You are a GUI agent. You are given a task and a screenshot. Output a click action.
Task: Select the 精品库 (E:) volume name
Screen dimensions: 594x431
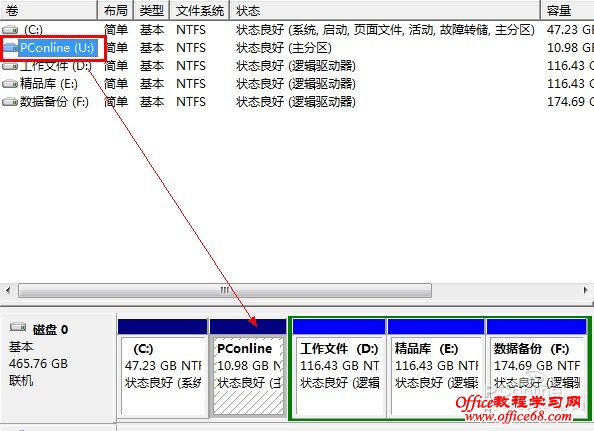[48, 84]
